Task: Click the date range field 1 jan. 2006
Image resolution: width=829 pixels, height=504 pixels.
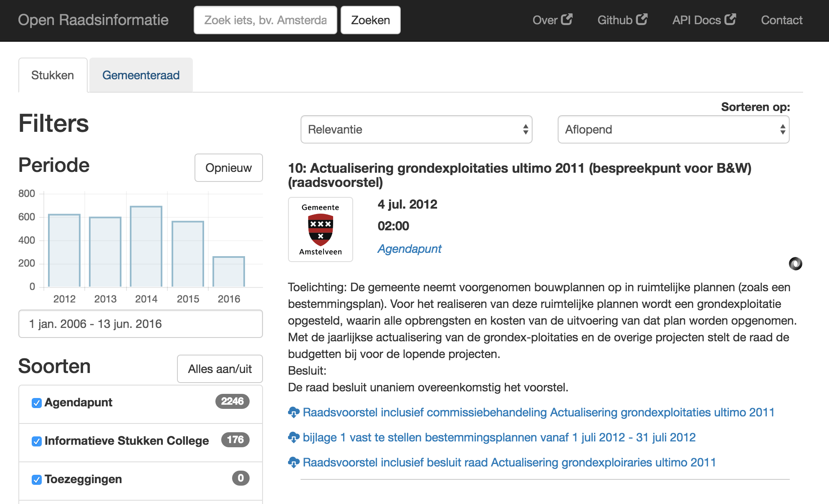Action: 141,324
